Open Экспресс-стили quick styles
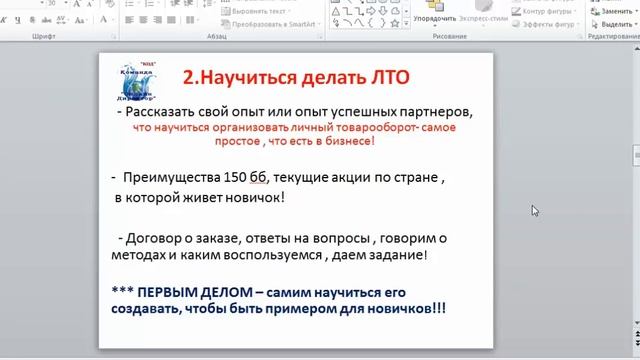This screenshot has height=360, width=640. pos(483,12)
